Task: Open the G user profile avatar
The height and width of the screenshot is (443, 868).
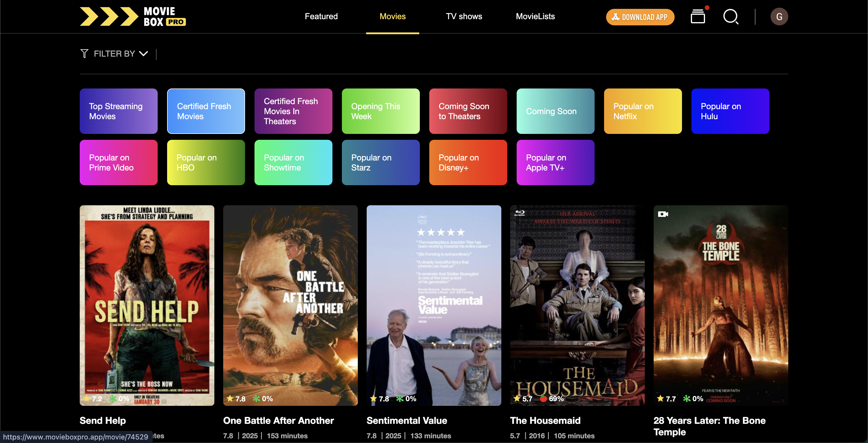Action: [x=779, y=17]
